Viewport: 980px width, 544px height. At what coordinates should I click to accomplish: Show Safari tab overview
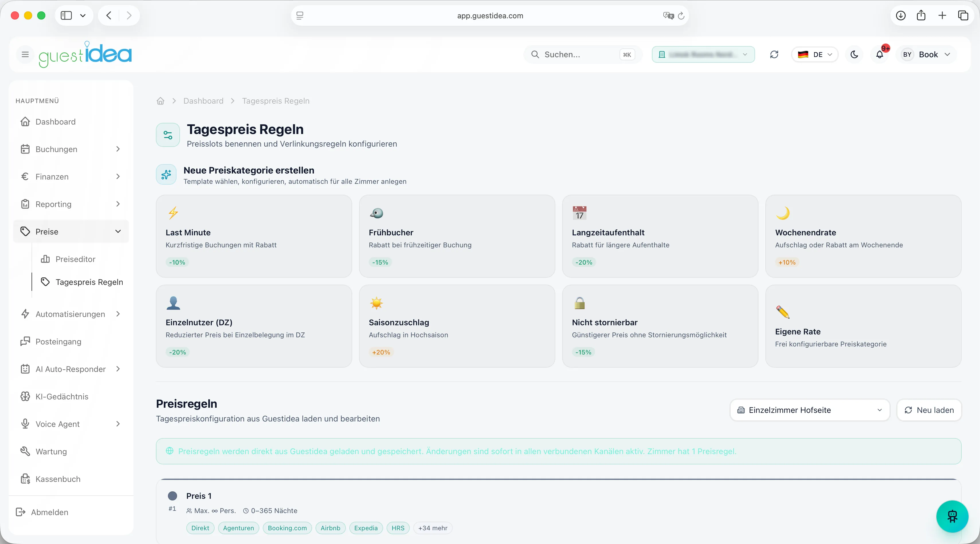click(x=963, y=15)
